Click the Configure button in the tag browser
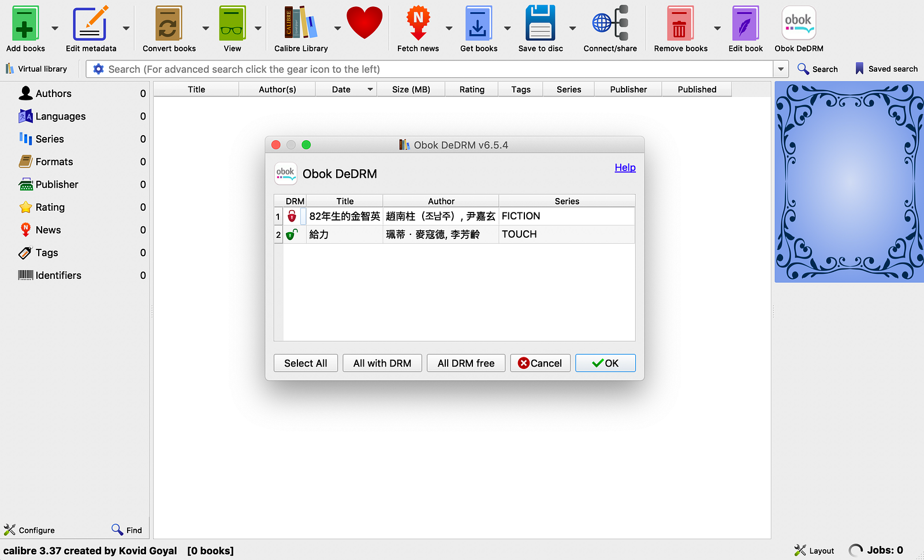924x560 pixels. click(29, 530)
